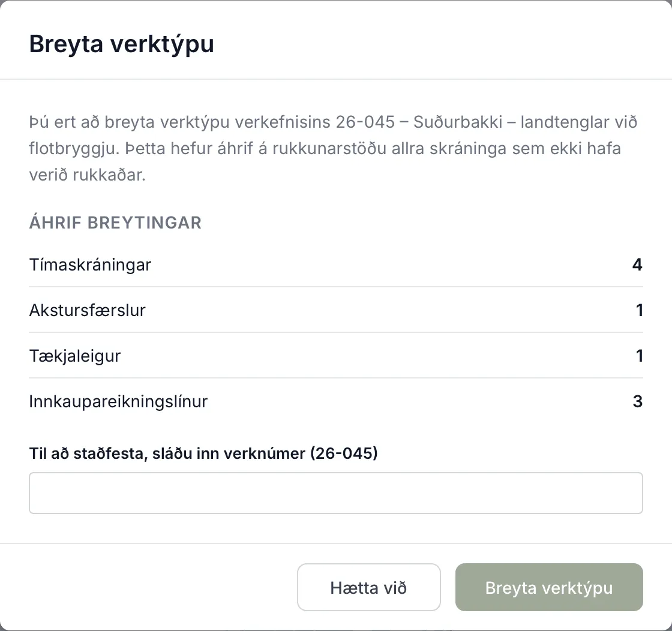Select the Tímaskráningar row label
This screenshot has width=672, height=631.
tap(90, 265)
